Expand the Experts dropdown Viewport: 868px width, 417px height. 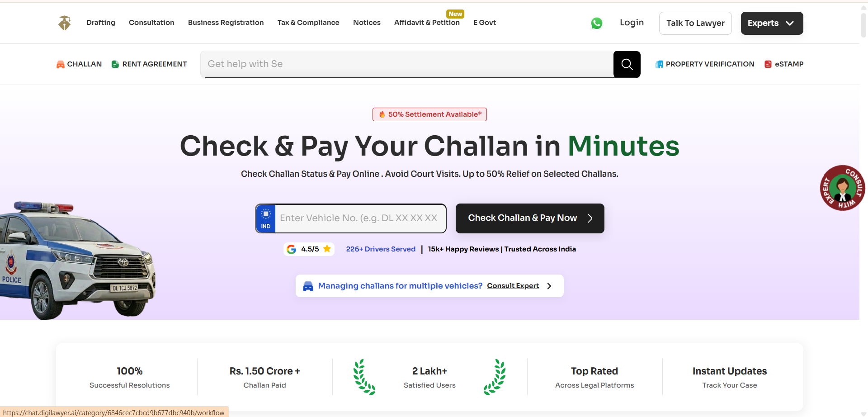[x=772, y=23]
